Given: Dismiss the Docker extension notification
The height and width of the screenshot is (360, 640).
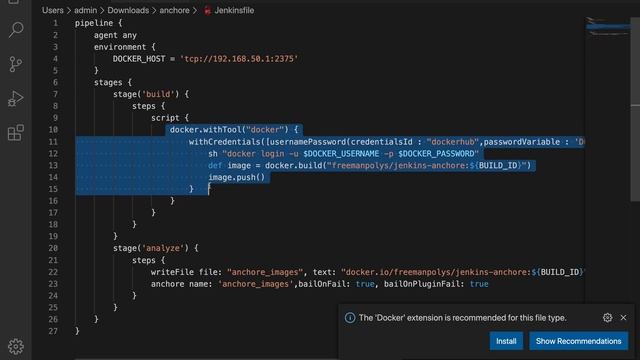Looking at the screenshot, I should (x=623, y=318).
